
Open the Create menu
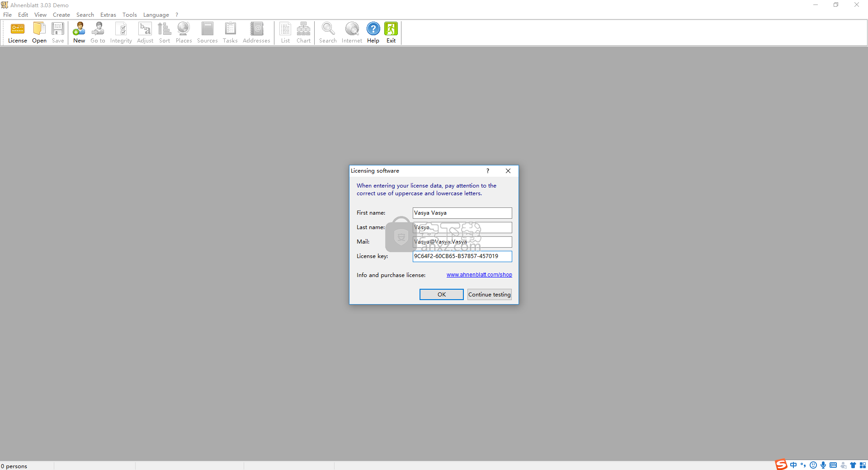61,14
